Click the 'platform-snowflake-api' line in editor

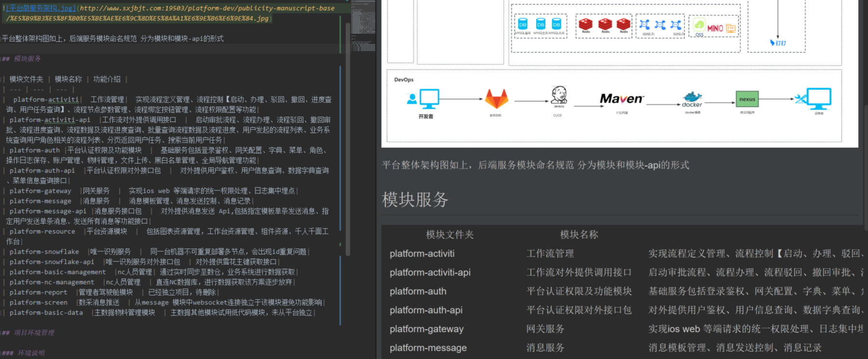tap(142, 262)
